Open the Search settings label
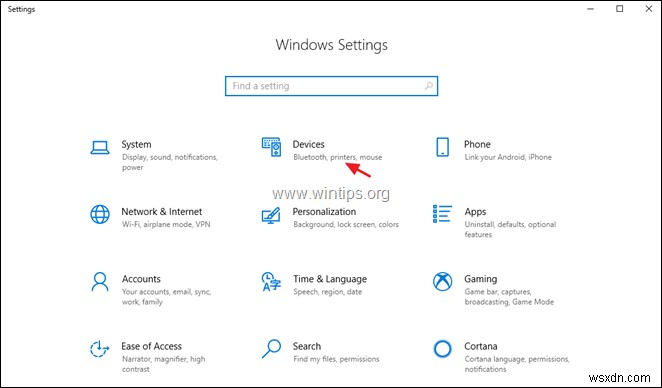The width and height of the screenshot is (662, 388). click(307, 346)
